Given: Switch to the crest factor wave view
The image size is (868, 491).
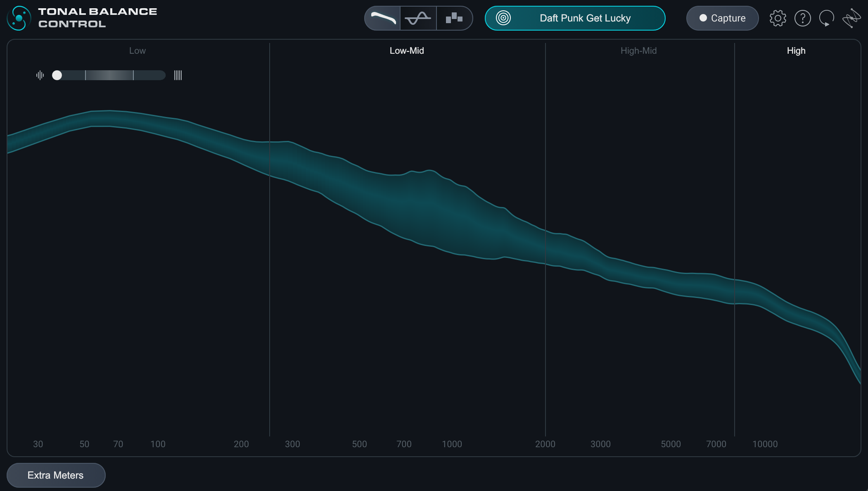Looking at the screenshot, I should (x=418, y=18).
